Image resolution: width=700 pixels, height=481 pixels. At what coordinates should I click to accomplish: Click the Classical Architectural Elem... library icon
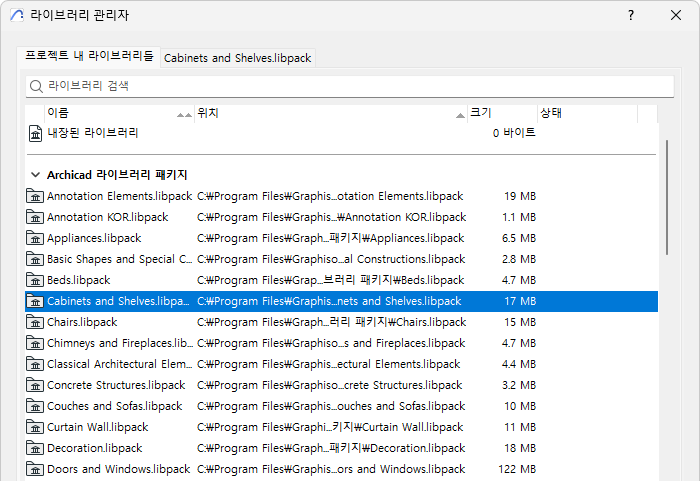click(35, 364)
